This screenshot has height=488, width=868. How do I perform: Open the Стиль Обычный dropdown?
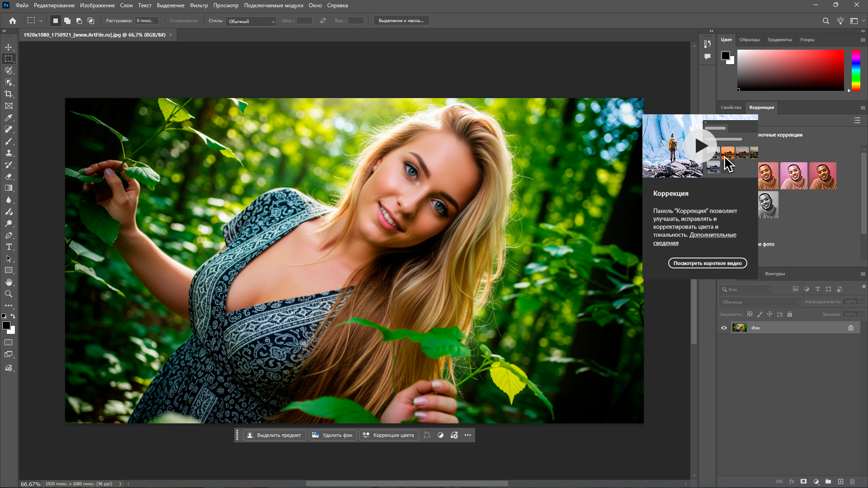click(251, 21)
